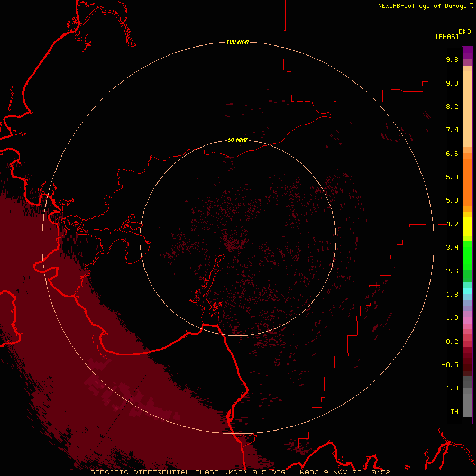476x476 pixels.
Task: Click the [PHAS] legend label
Action: (x=447, y=36)
